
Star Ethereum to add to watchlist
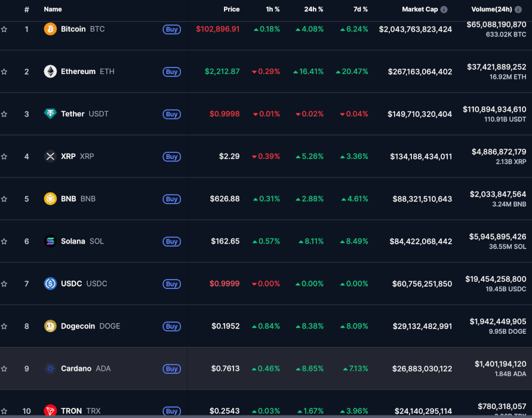[x=4, y=72]
